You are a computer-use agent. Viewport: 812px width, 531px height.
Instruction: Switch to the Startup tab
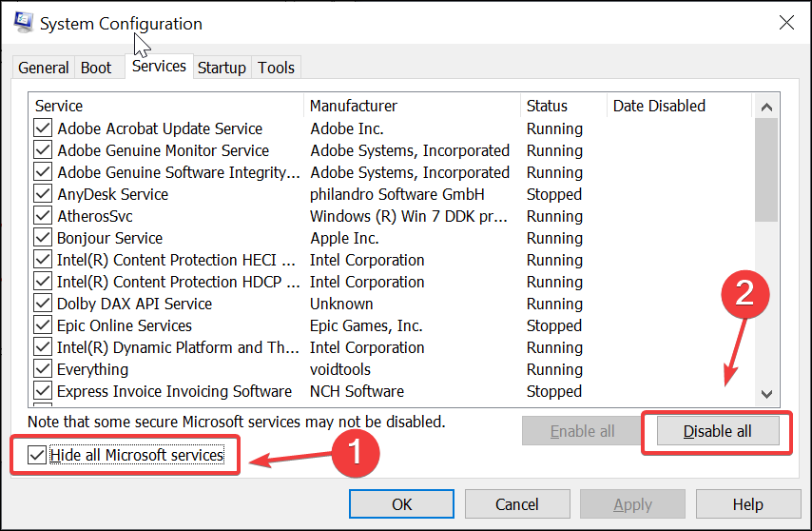[x=222, y=68]
